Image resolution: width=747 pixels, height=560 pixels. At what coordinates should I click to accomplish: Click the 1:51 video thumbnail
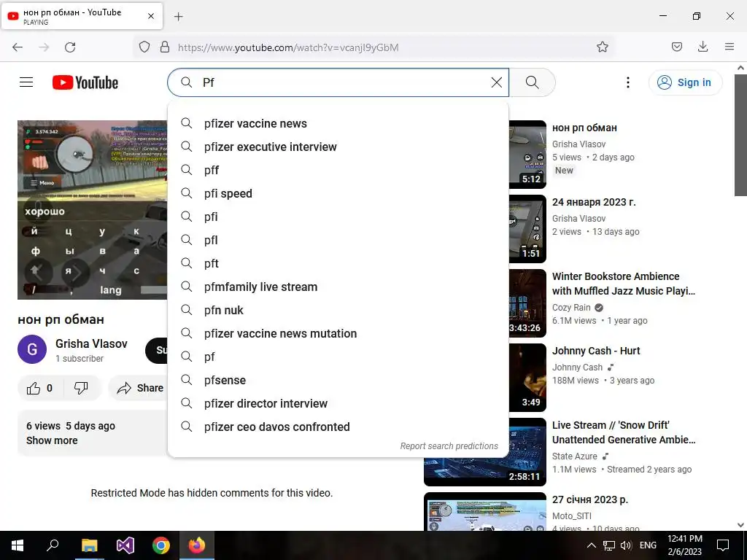[527, 229]
